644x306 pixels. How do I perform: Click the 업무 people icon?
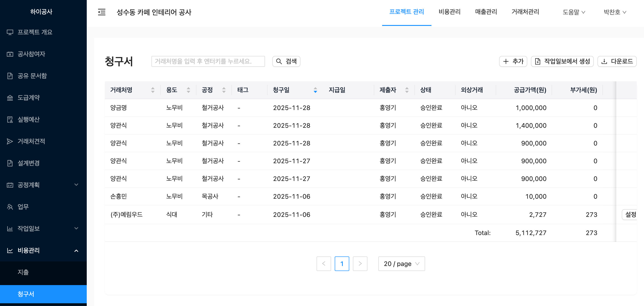10,207
